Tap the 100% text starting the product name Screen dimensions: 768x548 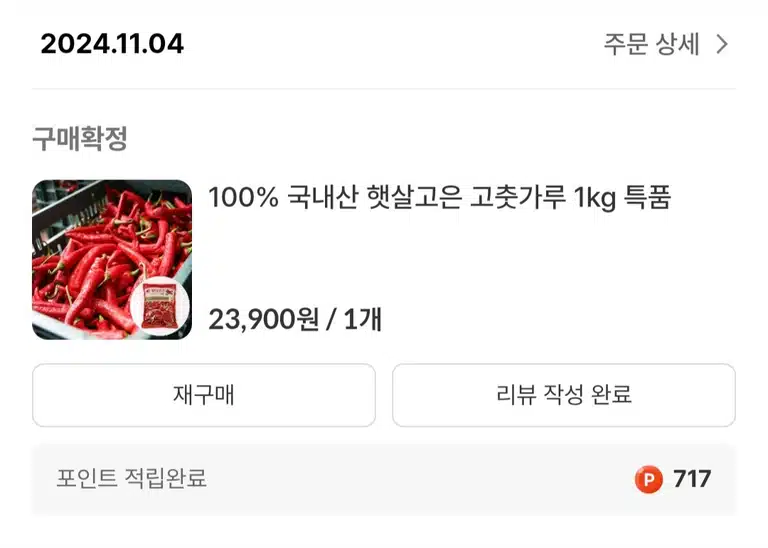click(x=243, y=197)
